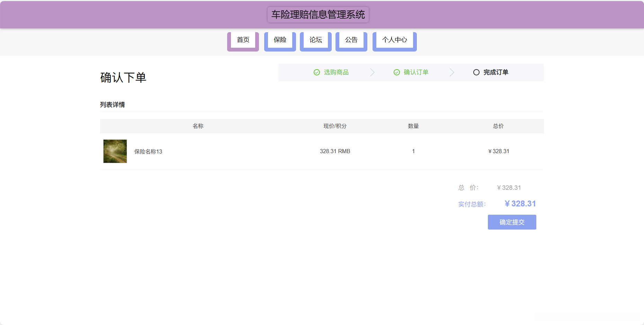This screenshot has height=325, width=644.
Task: Select the 完成订单 step label
Action: (496, 72)
